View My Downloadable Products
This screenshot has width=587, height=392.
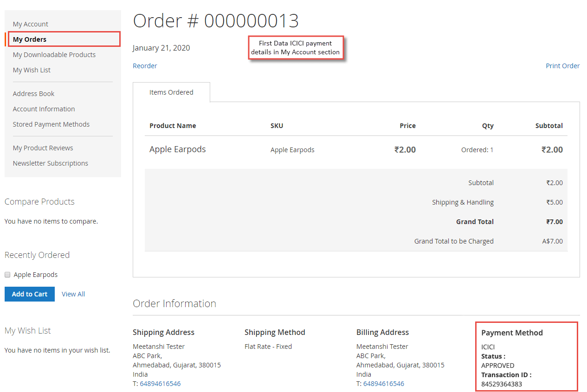click(x=54, y=54)
